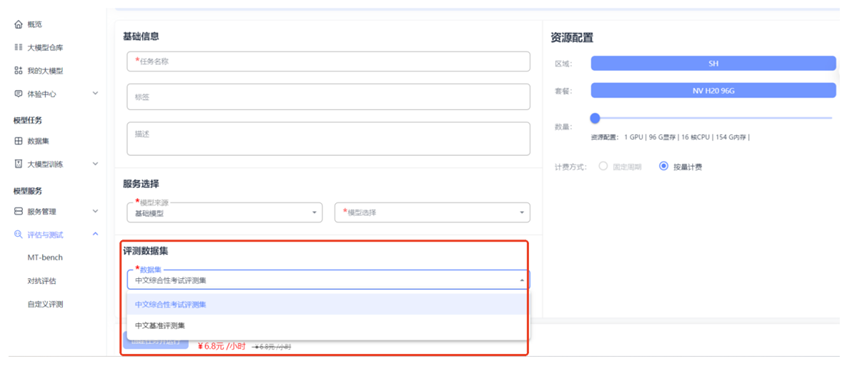The height and width of the screenshot is (384, 865).
Task: Open the 大模型仓库 menu item
Action: pos(45,48)
